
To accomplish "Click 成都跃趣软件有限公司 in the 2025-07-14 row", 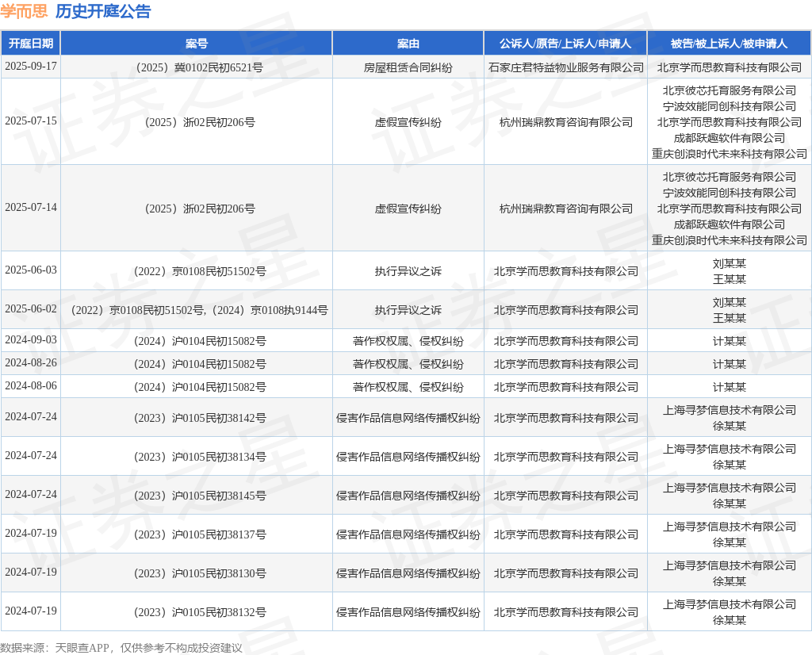I will (x=730, y=224).
